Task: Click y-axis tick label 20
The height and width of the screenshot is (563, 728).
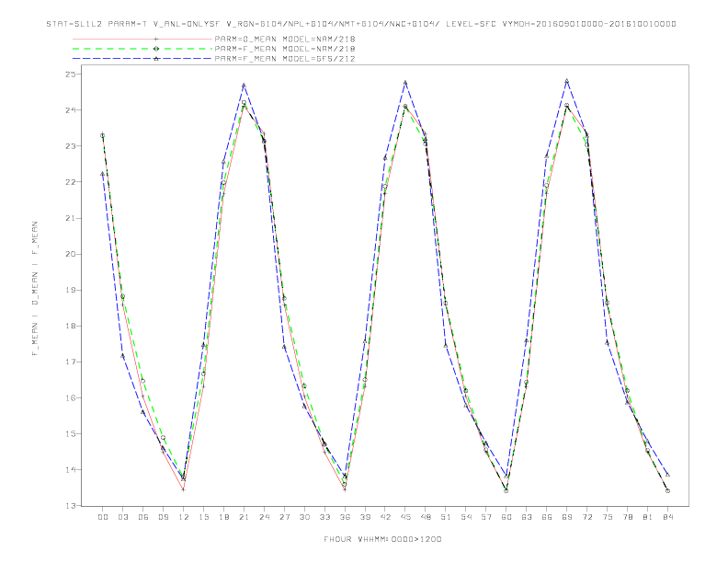Action: point(71,254)
